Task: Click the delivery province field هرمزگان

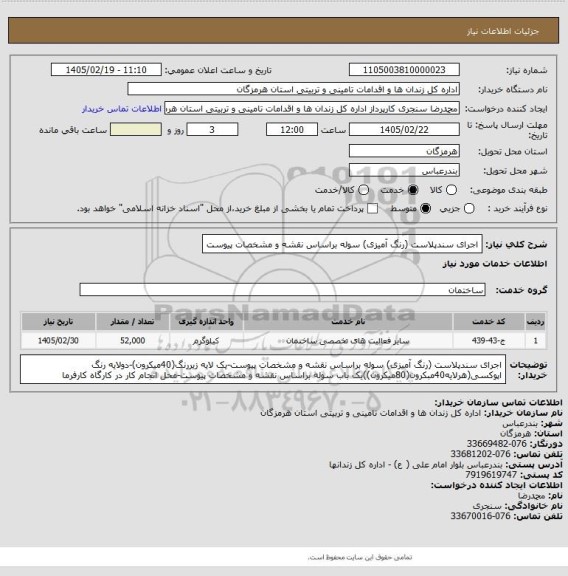Action: [x=404, y=151]
